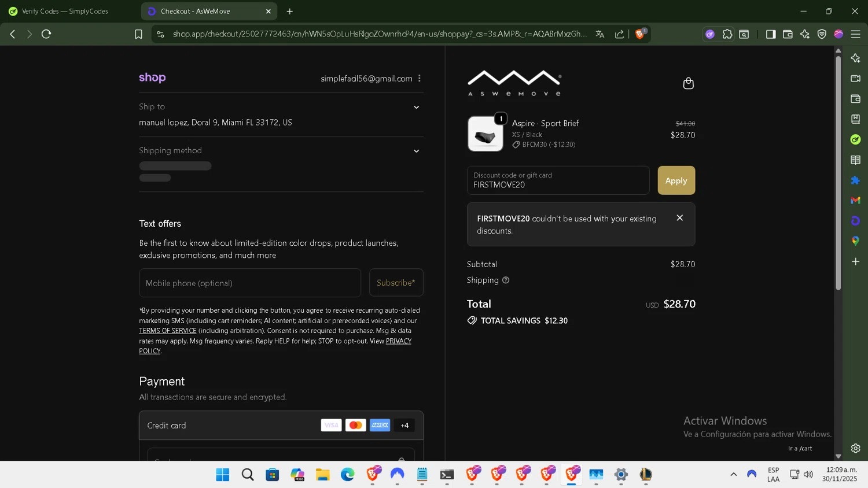Open the wallet sidebar icon
This screenshot has height=488, width=868.
tap(856, 99)
